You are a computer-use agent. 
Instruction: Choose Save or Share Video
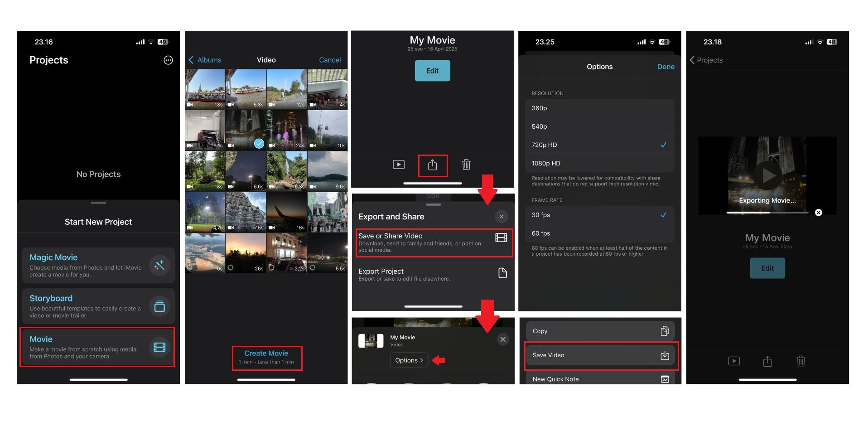pos(434,243)
